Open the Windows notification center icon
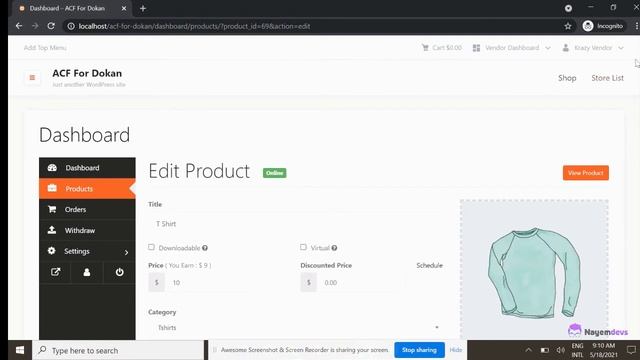 pos(631,350)
